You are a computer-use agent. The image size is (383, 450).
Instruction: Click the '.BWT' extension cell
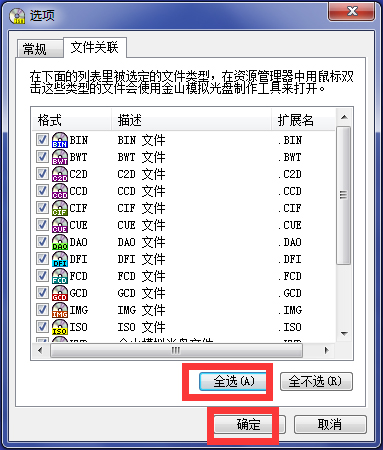coord(290,157)
